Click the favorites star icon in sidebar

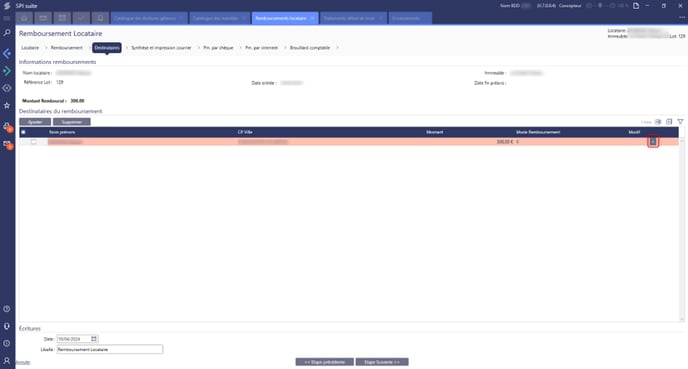[7, 106]
